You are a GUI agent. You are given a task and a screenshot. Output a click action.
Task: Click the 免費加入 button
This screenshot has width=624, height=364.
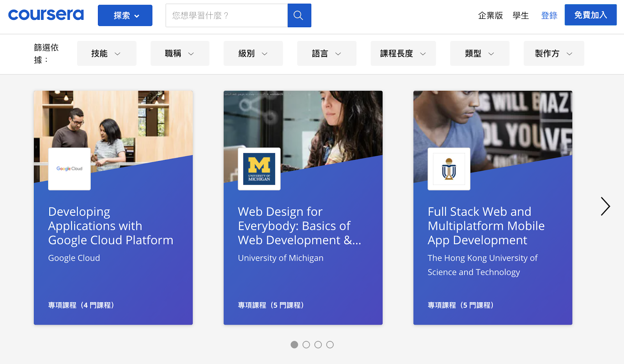coord(590,15)
